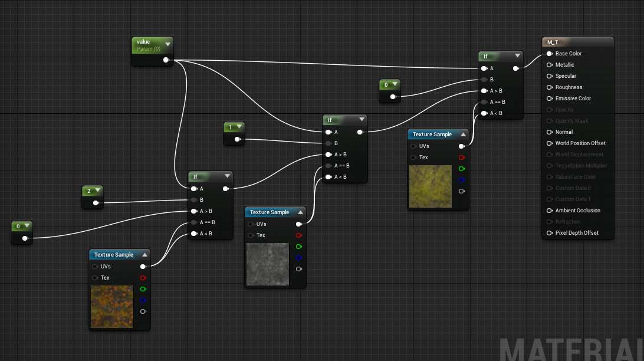This screenshot has width=644, height=361.
Task: Click red channel pin of orange leaves Texture Sample
Action: click(143, 278)
